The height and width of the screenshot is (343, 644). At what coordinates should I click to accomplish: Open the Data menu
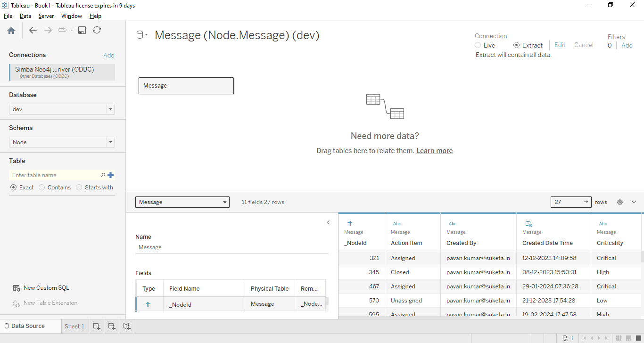pyautogui.click(x=25, y=16)
